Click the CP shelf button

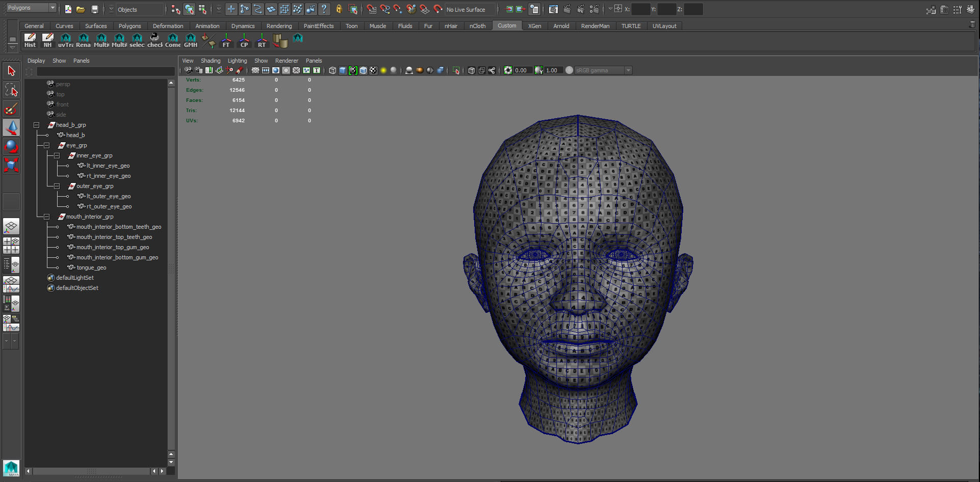[x=244, y=40]
